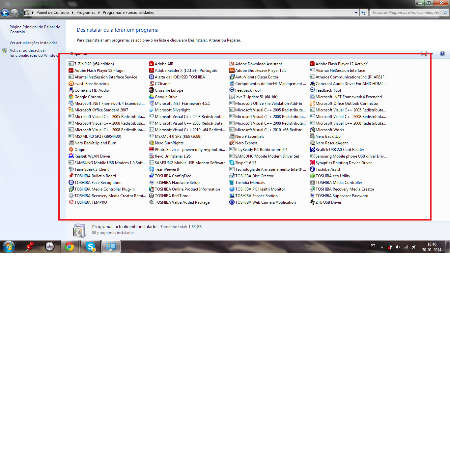Screen dimensions: 450x476
Task: Click the TOSHIBA Disc Creator entry
Action: [251, 176]
